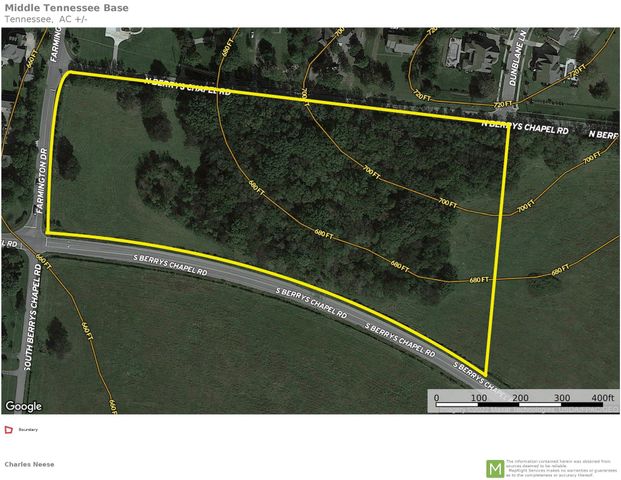Click the Boundary legend label text
The height and width of the screenshot is (480, 621).
(x=28, y=430)
